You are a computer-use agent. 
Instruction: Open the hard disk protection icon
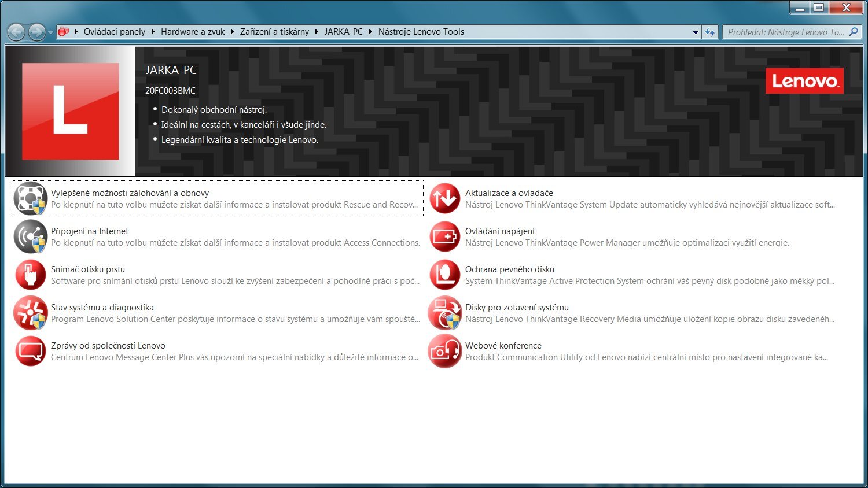444,275
